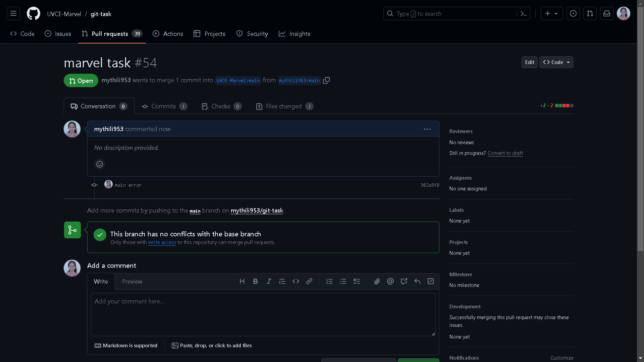
Task: Insert a heading in the comment
Action: click(x=242, y=282)
